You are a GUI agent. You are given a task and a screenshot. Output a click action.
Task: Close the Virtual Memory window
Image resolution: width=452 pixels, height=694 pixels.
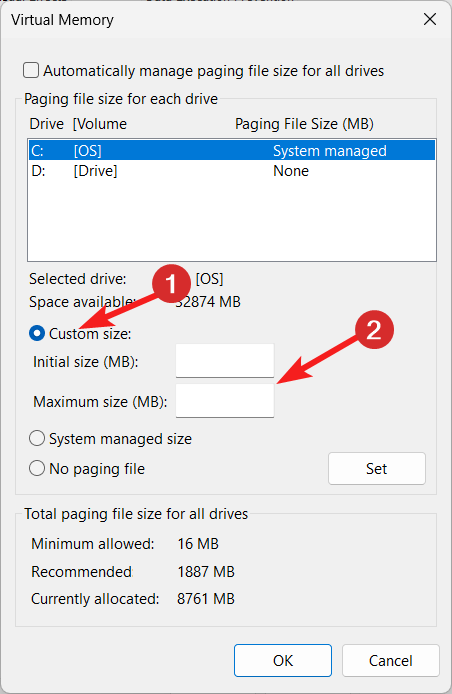coord(430,19)
